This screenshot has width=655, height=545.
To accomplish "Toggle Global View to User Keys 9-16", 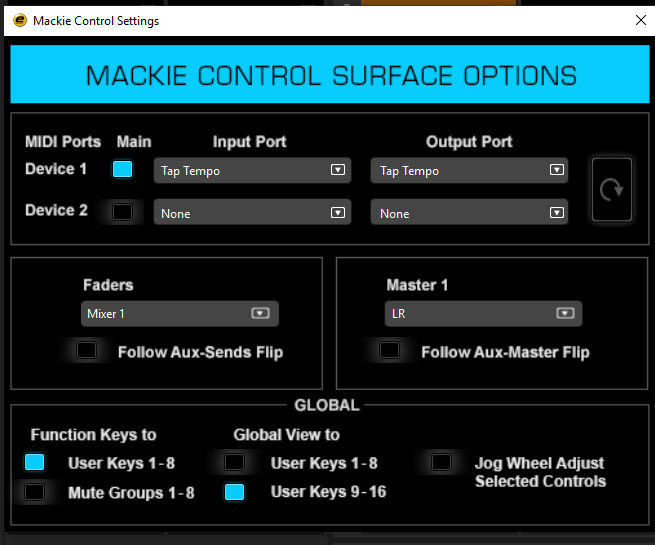I will coord(234,492).
